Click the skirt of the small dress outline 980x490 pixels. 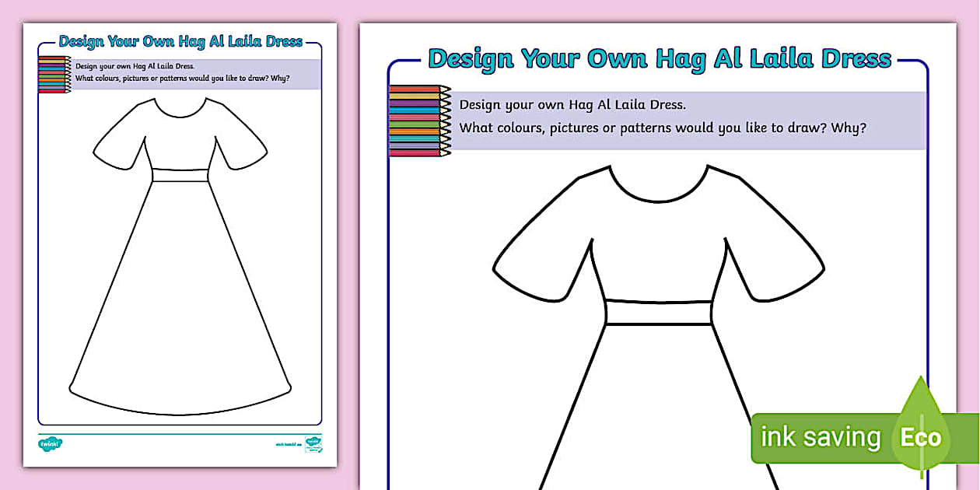[180, 311]
